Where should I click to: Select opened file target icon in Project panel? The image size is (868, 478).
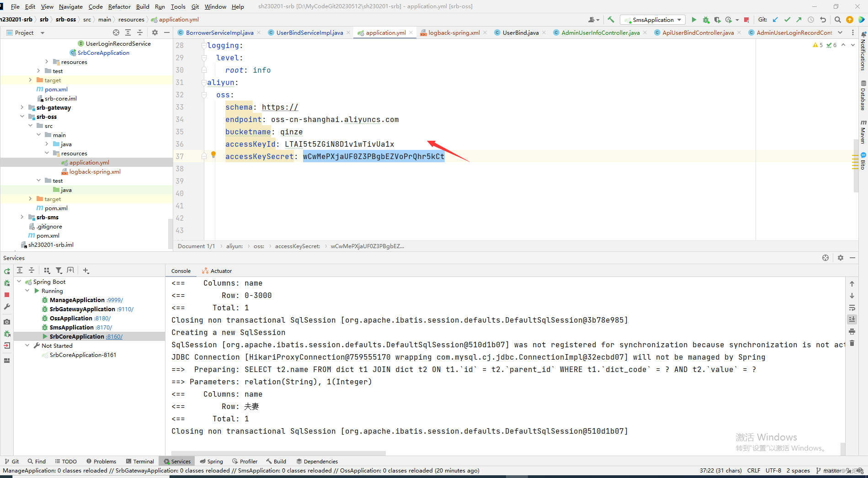click(x=116, y=32)
